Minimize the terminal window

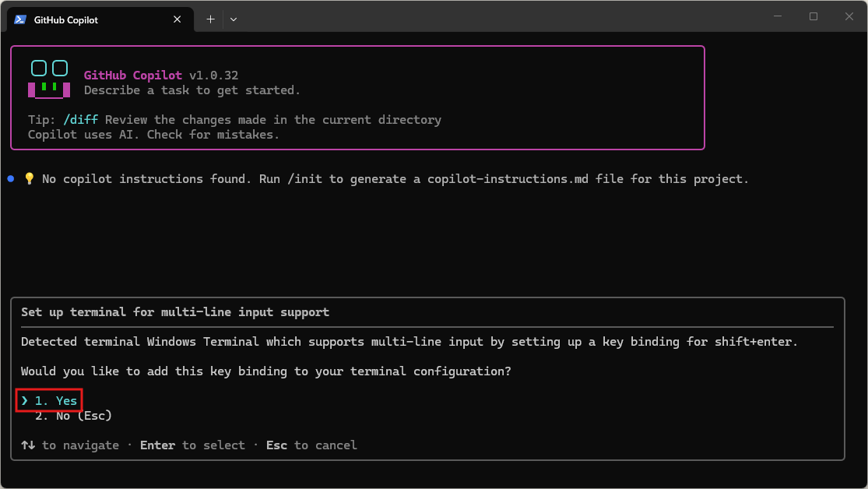pos(778,16)
